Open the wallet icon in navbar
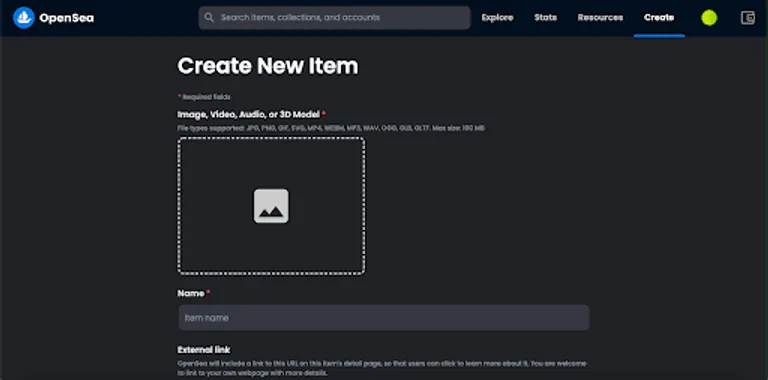The width and height of the screenshot is (768, 380). pos(747,18)
